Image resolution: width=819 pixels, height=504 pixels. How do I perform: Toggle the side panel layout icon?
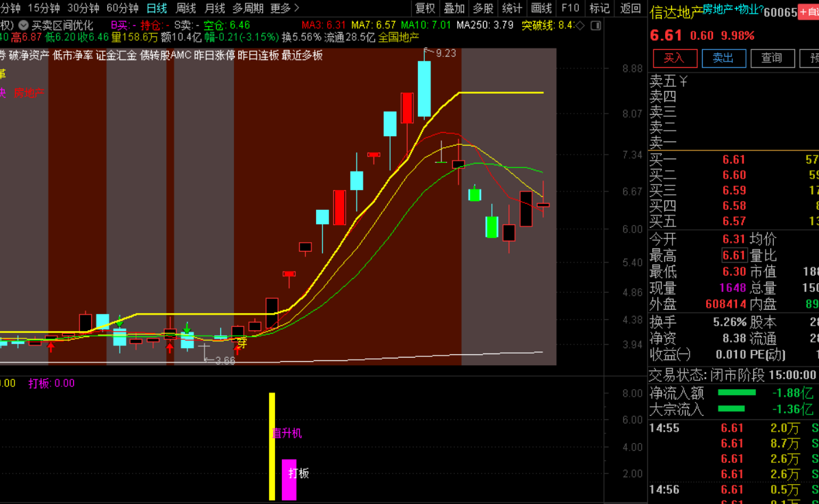(x=596, y=25)
